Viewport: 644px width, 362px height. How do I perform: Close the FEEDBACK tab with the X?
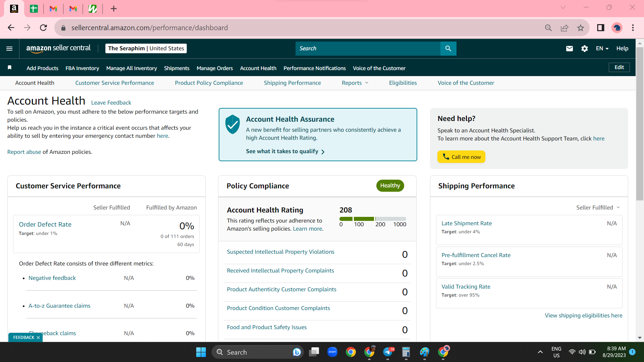click(38, 338)
